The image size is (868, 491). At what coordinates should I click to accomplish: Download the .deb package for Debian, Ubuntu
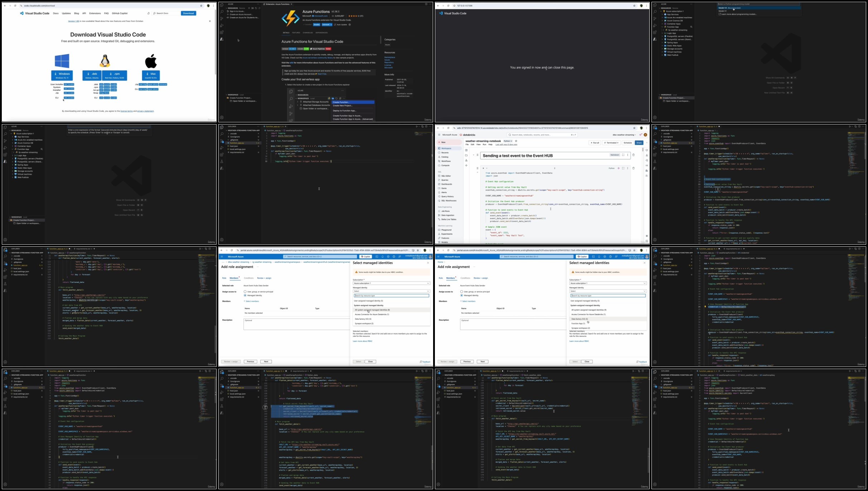(92, 75)
